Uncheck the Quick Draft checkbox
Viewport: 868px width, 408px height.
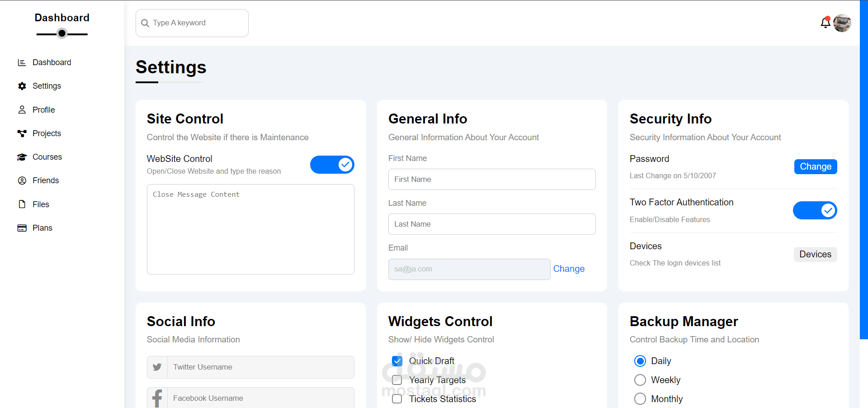tap(397, 361)
